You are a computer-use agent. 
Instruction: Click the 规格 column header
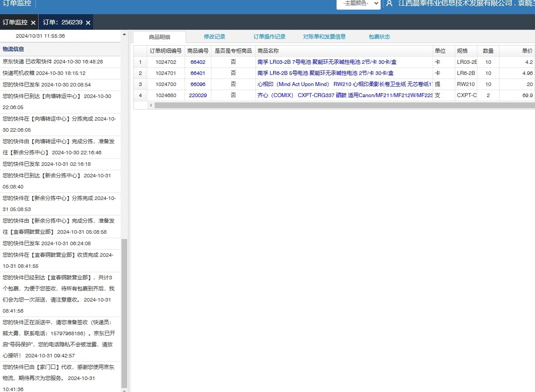[x=466, y=51]
